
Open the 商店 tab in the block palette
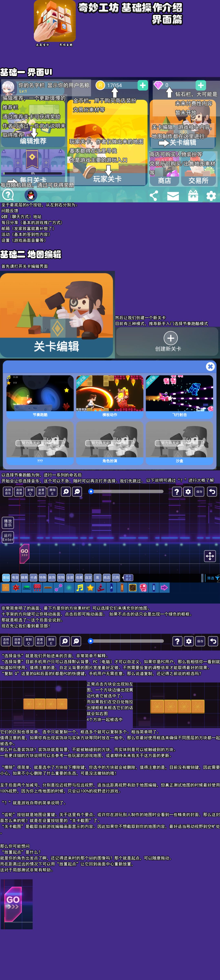tap(107, 577)
